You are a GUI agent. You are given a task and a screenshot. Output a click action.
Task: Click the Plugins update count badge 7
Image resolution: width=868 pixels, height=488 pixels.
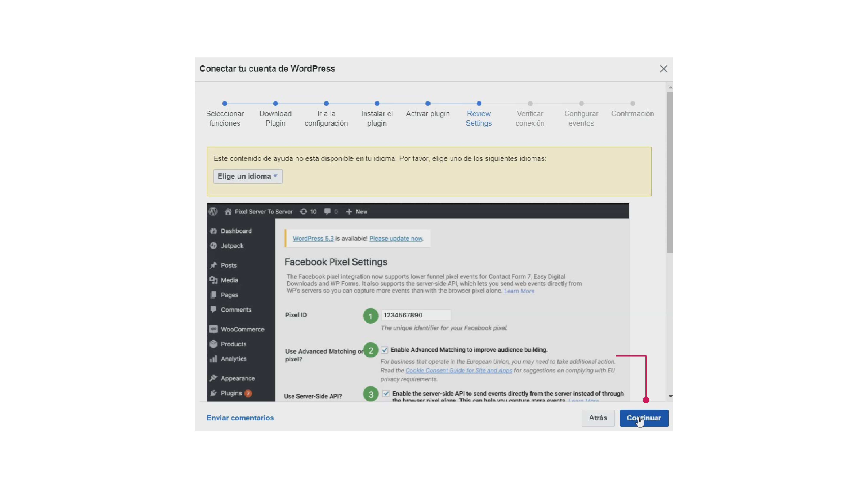[248, 393]
